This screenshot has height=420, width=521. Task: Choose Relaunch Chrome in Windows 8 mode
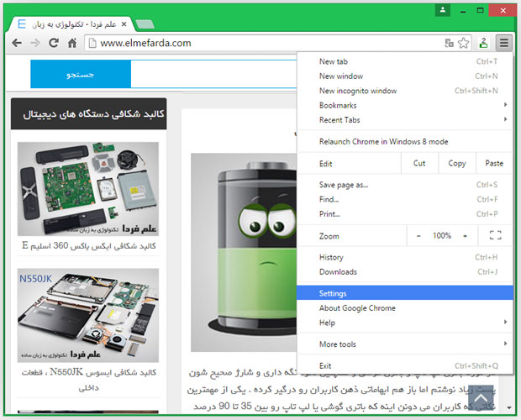[x=383, y=141]
